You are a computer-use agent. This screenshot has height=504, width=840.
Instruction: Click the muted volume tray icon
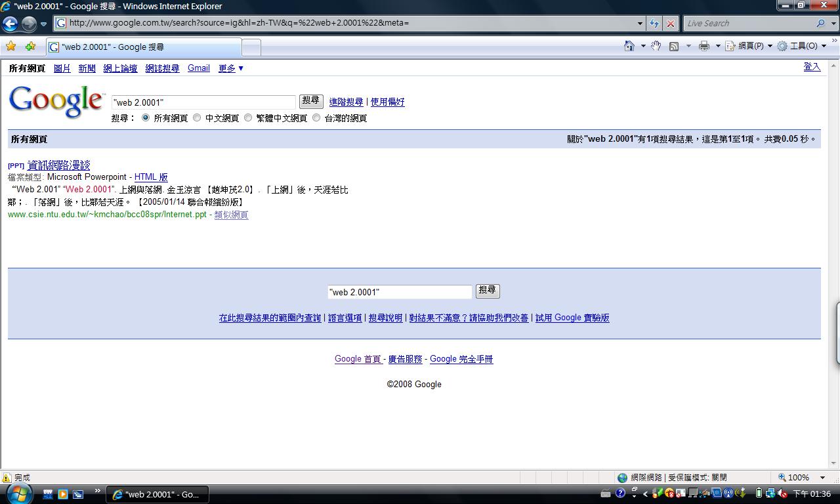(782, 493)
